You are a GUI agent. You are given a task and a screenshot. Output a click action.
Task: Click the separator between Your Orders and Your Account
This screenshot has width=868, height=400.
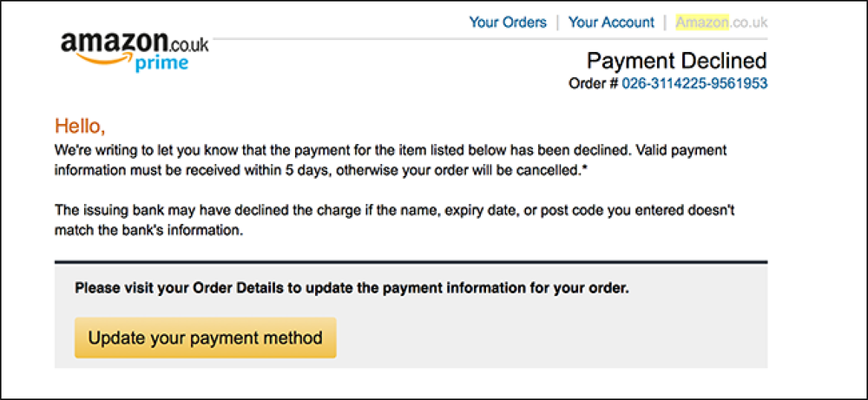coord(557,23)
